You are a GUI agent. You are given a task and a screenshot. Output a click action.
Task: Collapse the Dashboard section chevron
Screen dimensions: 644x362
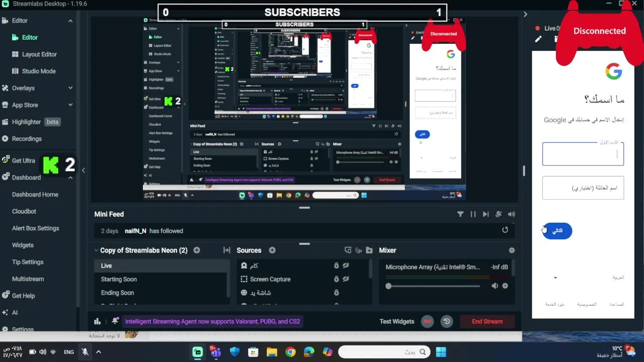coord(70,177)
